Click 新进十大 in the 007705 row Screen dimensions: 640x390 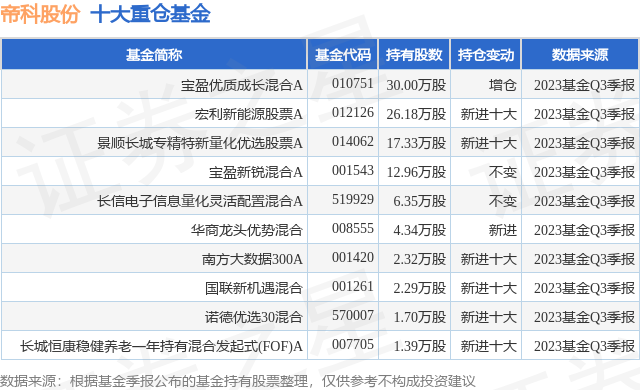coord(489,346)
